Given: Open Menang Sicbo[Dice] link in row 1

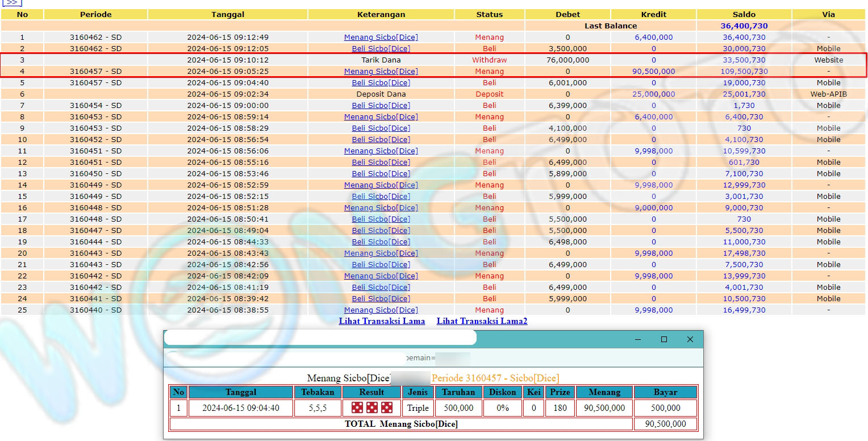Looking at the screenshot, I should pos(381,38).
